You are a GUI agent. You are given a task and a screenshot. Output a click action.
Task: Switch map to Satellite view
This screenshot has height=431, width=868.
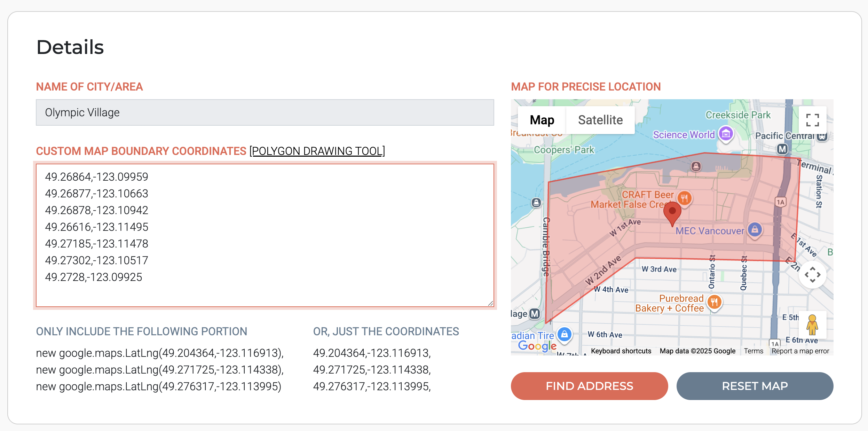[600, 120]
